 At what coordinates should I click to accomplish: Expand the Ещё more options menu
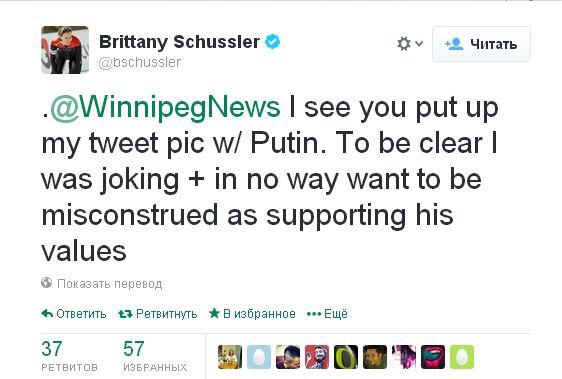coord(327,314)
